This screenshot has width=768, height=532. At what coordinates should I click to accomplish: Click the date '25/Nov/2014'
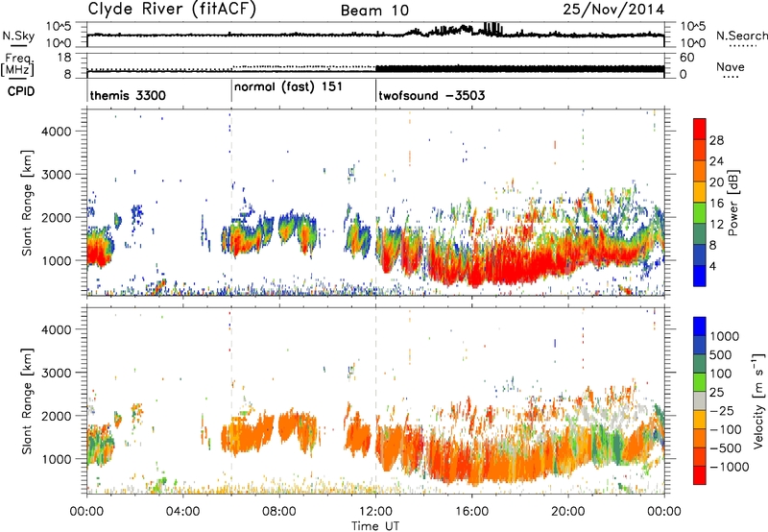coord(613,9)
